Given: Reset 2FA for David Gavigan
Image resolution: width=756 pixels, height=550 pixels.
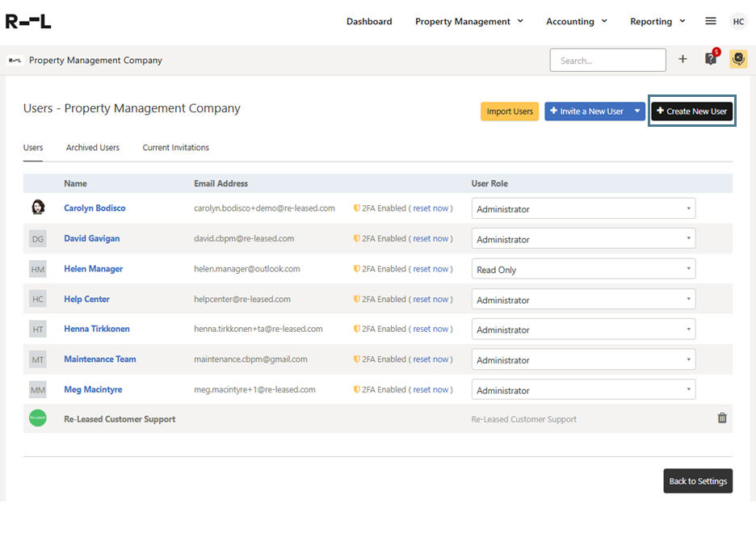Looking at the screenshot, I should click(430, 239).
